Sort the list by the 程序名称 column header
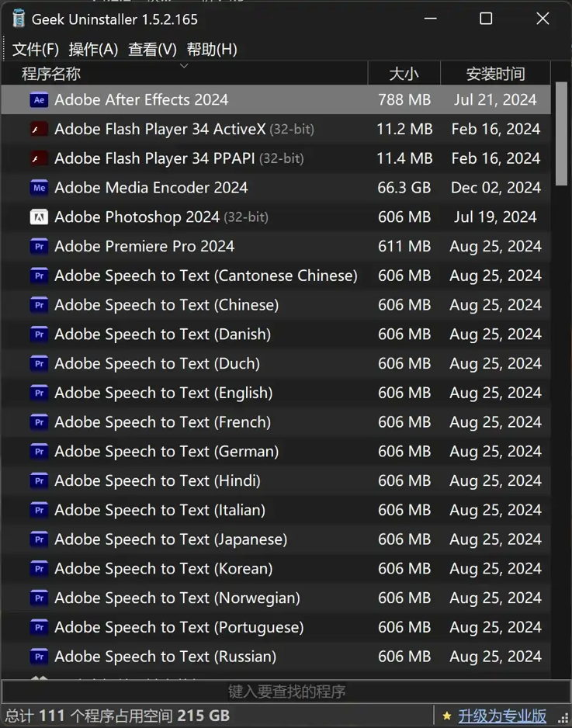572x728 pixels. tap(51, 74)
